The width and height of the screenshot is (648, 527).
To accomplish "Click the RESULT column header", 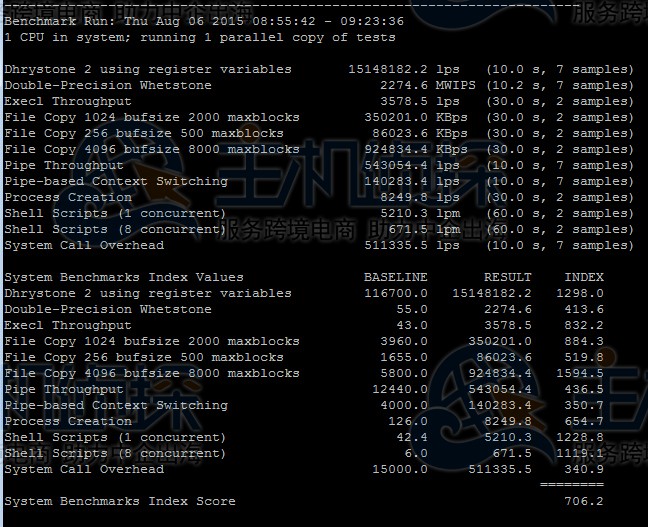I will pyautogui.click(x=507, y=277).
